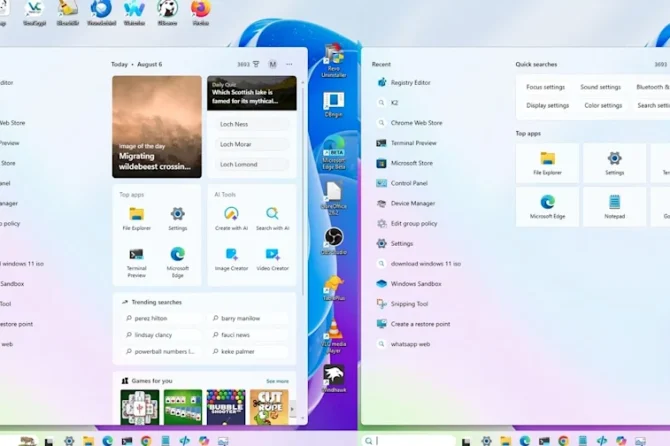Open the K2 recent search

coord(388,103)
